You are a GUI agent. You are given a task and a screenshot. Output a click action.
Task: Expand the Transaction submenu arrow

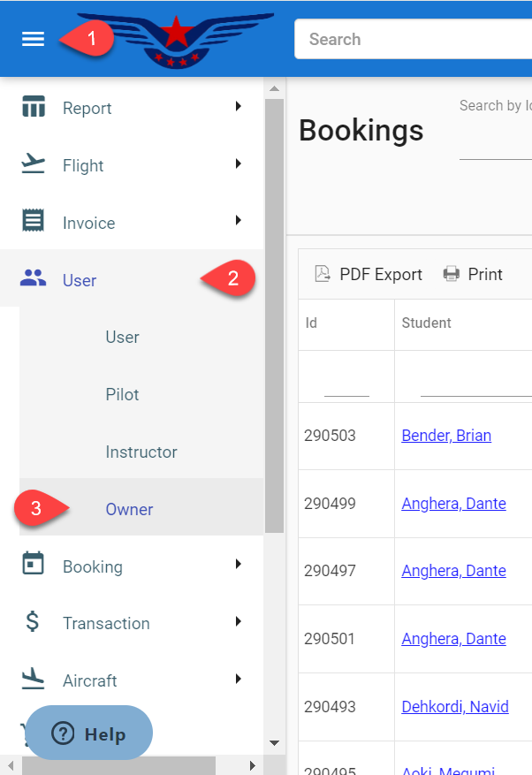pos(238,622)
